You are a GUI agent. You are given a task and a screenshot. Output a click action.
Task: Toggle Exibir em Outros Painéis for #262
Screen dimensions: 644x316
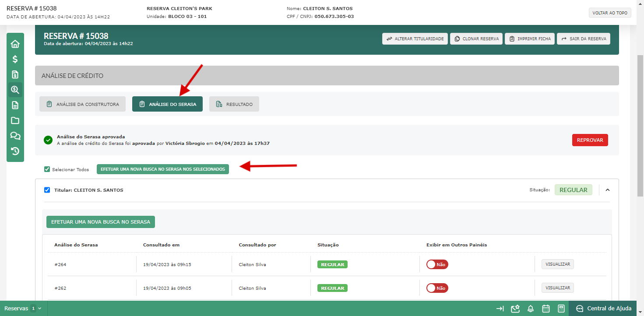coord(437,288)
